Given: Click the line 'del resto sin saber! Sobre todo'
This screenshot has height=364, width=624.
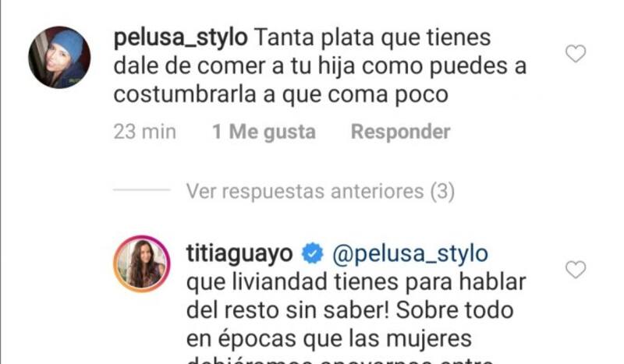Looking at the screenshot, I should 349,310.
